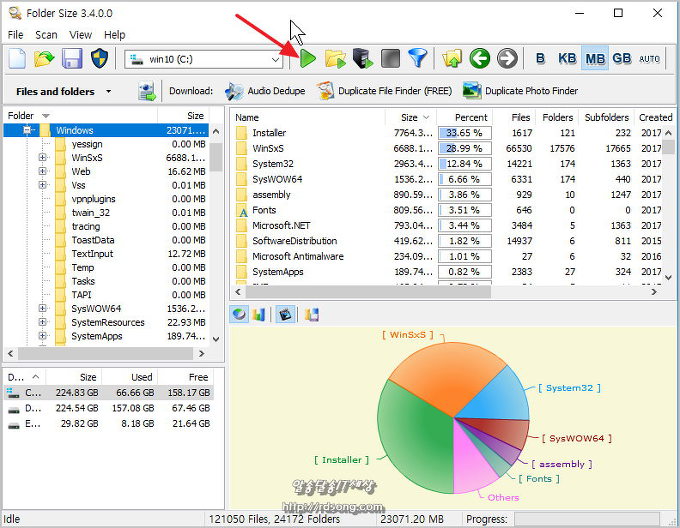Expand the WinSxS folder in tree
Viewport: 680px width, 528px height.
coord(42,158)
